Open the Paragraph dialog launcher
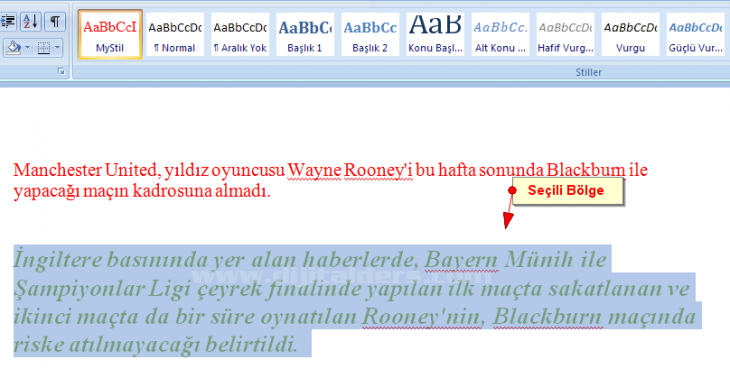Screen dimensions: 730x378 61,72
